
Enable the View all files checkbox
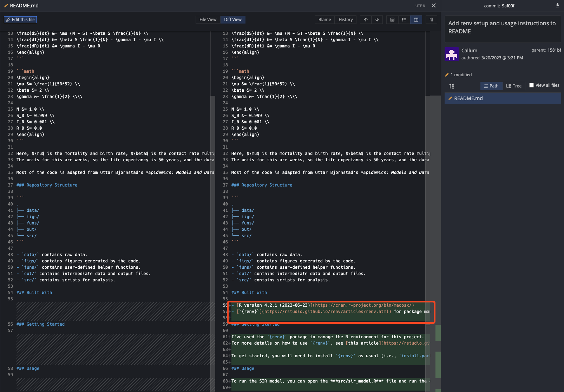coord(531,85)
